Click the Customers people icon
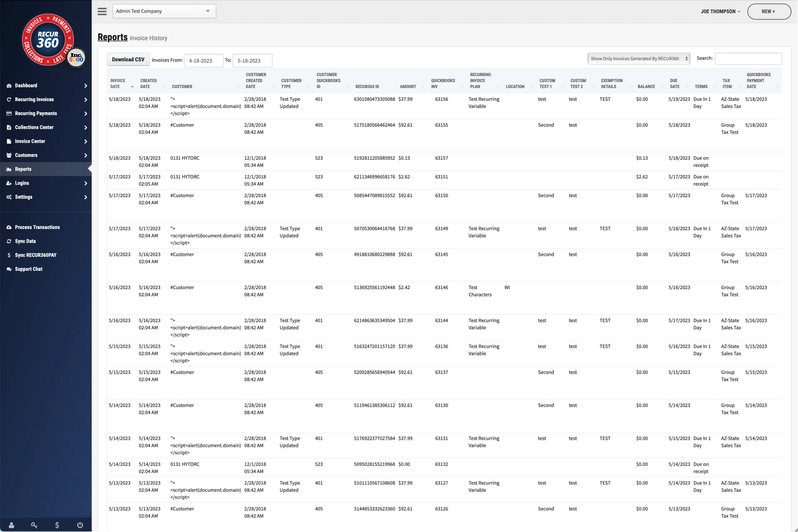 9,155
